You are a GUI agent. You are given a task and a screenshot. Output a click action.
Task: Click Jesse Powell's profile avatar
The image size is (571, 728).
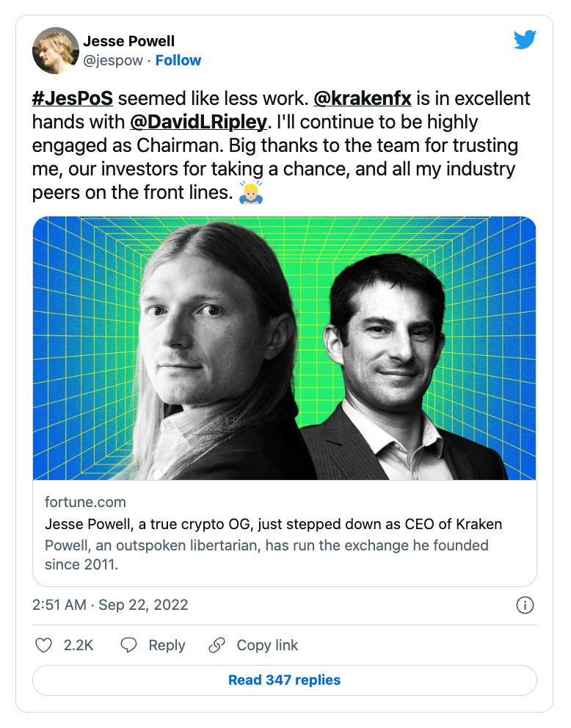[56, 51]
